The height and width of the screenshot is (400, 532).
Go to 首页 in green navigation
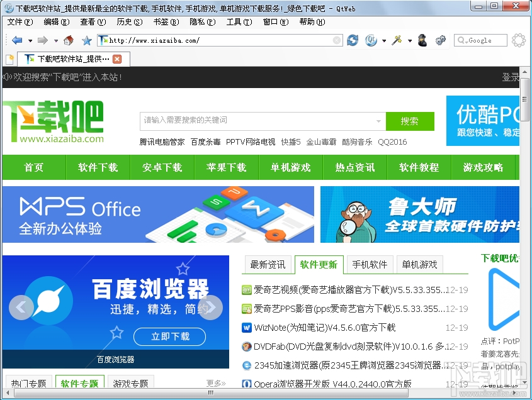pos(34,167)
